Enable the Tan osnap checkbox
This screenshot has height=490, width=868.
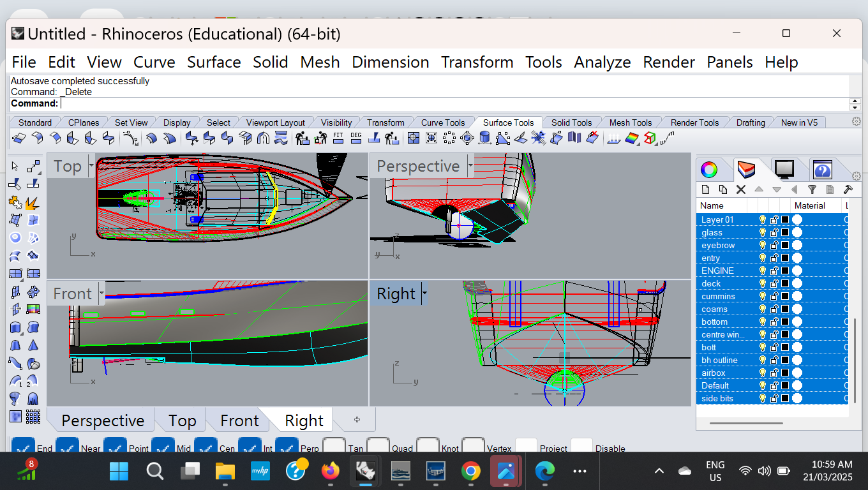(334, 448)
